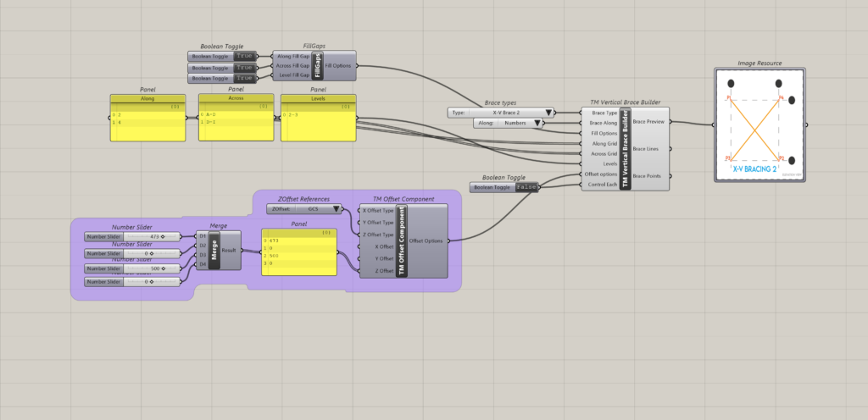
Task: Select the Merge component
Action: pos(213,250)
